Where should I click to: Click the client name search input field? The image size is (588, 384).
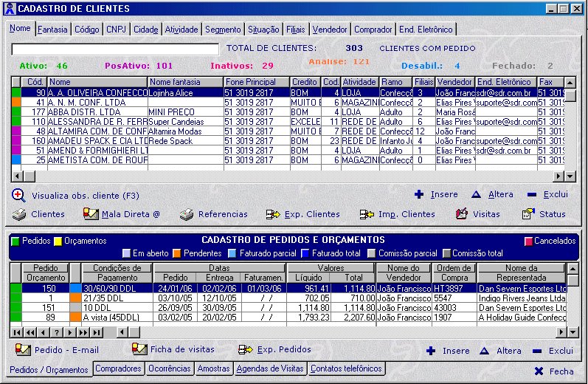[x=115, y=49]
